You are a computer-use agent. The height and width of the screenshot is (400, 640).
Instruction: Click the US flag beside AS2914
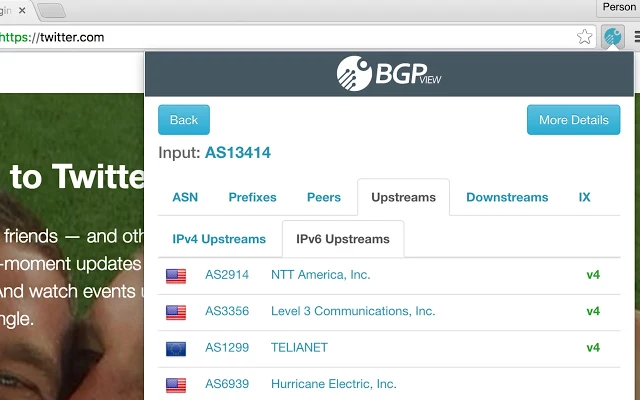176,276
